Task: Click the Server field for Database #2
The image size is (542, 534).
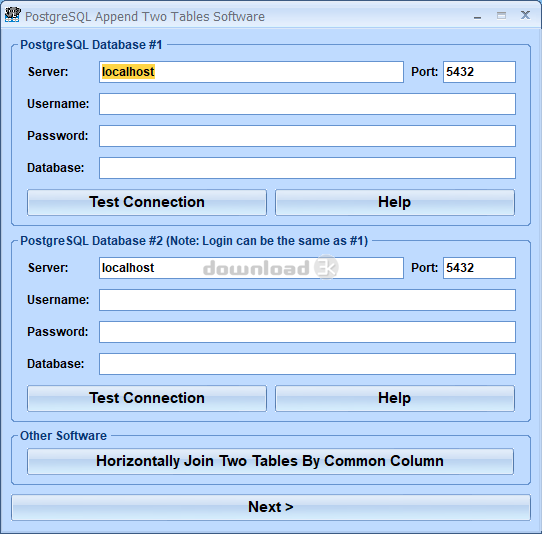Action: (x=251, y=268)
